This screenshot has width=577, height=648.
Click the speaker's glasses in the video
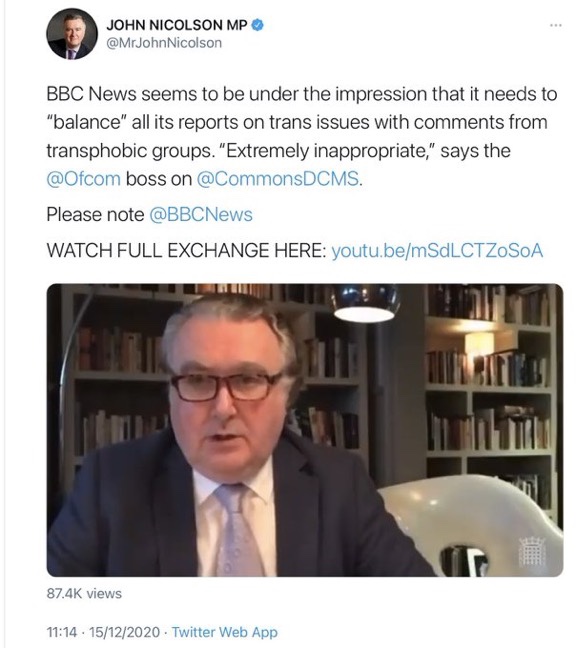(227, 387)
